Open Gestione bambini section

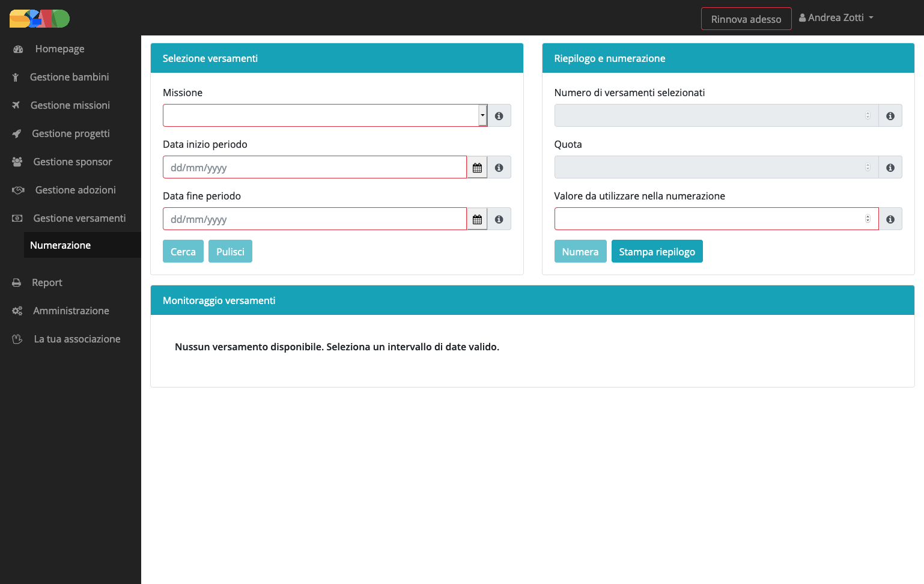click(x=70, y=78)
